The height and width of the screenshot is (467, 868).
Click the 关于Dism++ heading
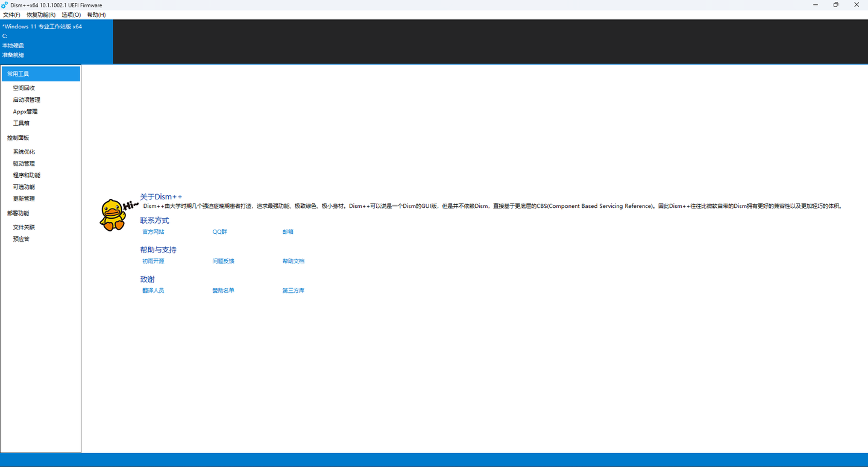click(x=161, y=197)
